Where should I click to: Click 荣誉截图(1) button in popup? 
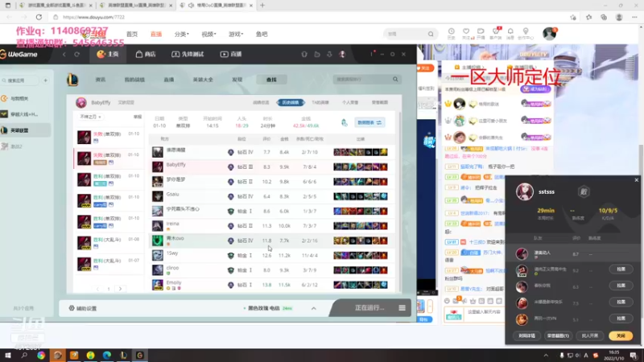pyautogui.click(x=558, y=335)
